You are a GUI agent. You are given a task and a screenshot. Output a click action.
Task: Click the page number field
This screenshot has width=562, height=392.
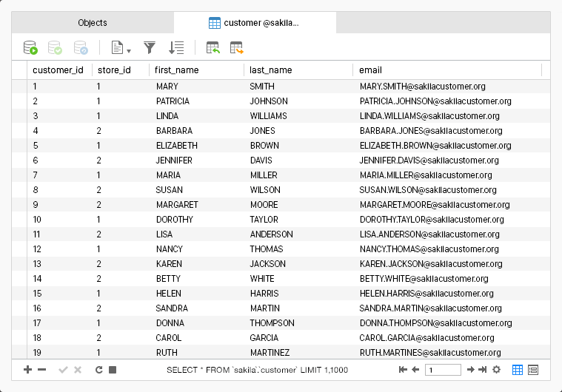point(443,369)
